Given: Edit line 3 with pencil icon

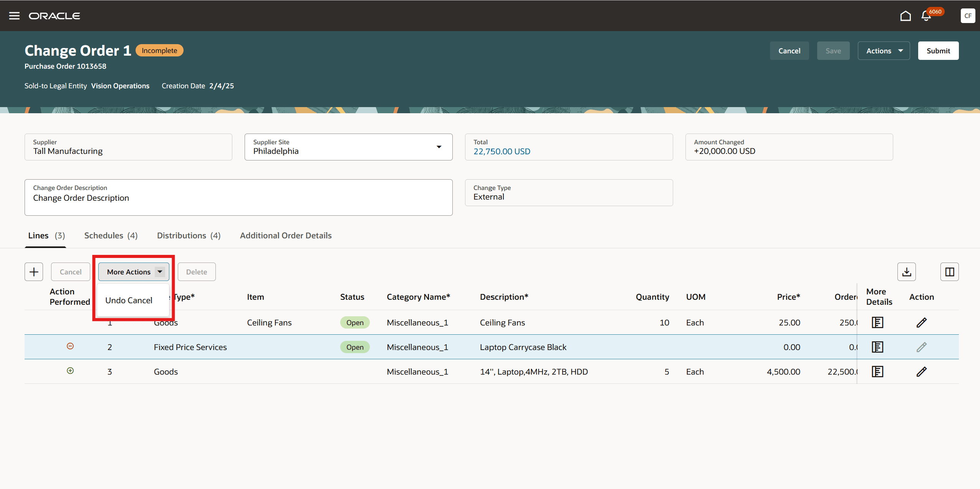Looking at the screenshot, I should pos(921,372).
